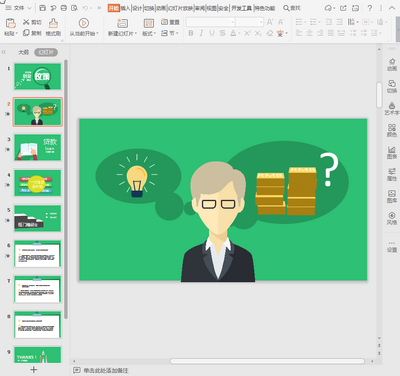Click the subscript X₂ icon
This screenshot has width=400, height=376.
click(258, 33)
